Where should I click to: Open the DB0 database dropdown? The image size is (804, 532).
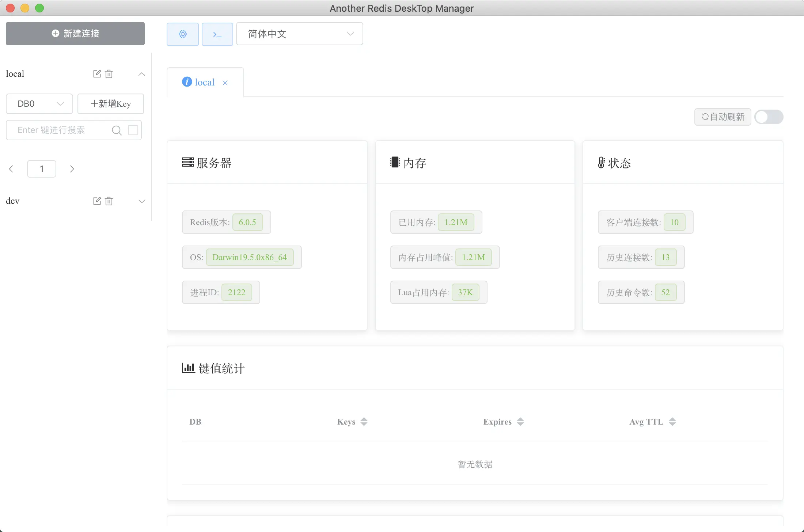pyautogui.click(x=39, y=104)
